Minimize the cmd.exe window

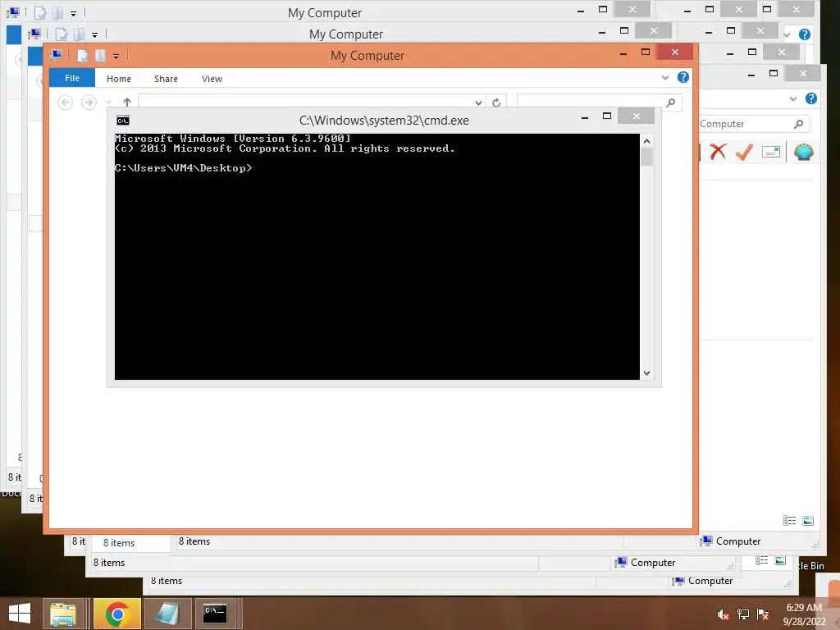pyautogui.click(x=585, y=116)
